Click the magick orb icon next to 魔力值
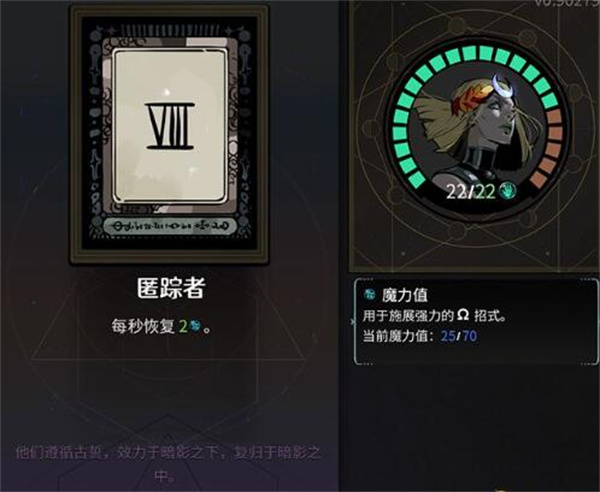Screen dimensions: 600x492 tap(370, 294)
